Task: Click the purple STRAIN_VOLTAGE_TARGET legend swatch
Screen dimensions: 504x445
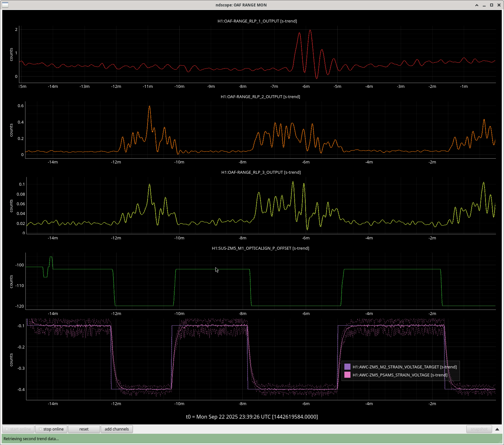Action: coord(347,367)
